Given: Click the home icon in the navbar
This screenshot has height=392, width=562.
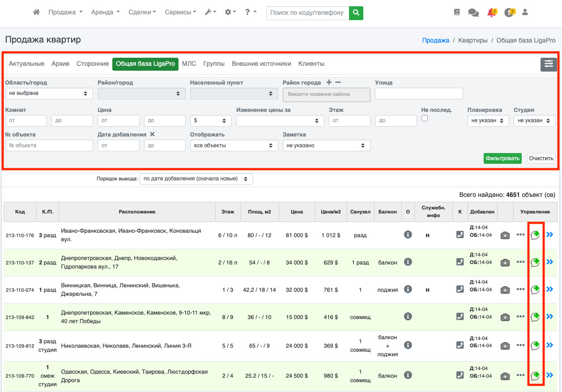Looking at the screenshot, I should [x=37, y=13].
